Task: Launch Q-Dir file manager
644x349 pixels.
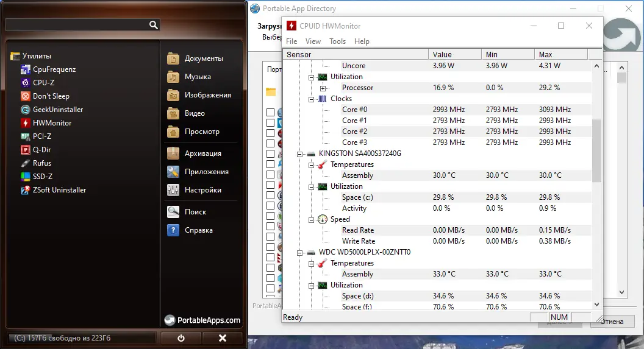Action: (x=36, y=150)
